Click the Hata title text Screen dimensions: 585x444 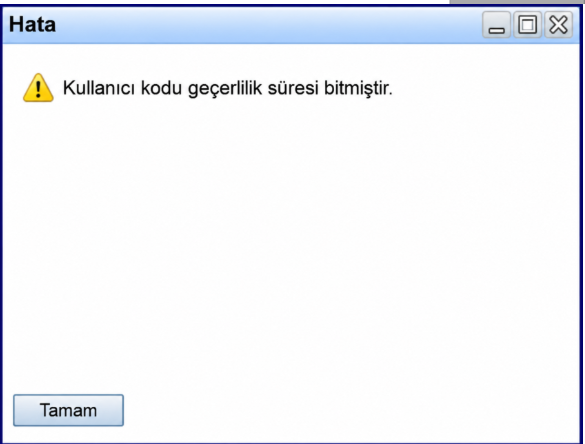[32, 25]
